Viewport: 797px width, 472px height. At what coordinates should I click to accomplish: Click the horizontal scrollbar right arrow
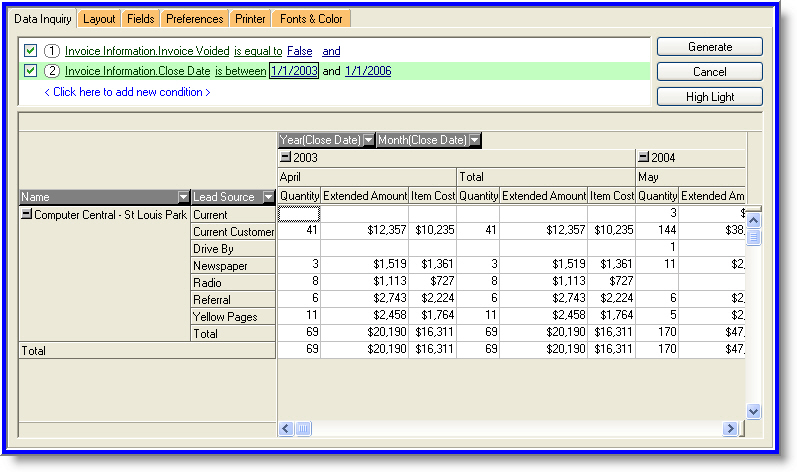click(x=730, y=429)
